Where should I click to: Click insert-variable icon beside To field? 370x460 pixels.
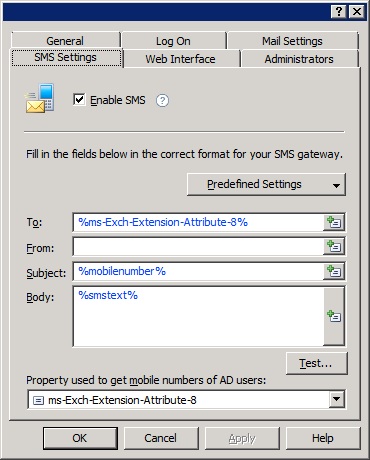(x=334, y=222)
